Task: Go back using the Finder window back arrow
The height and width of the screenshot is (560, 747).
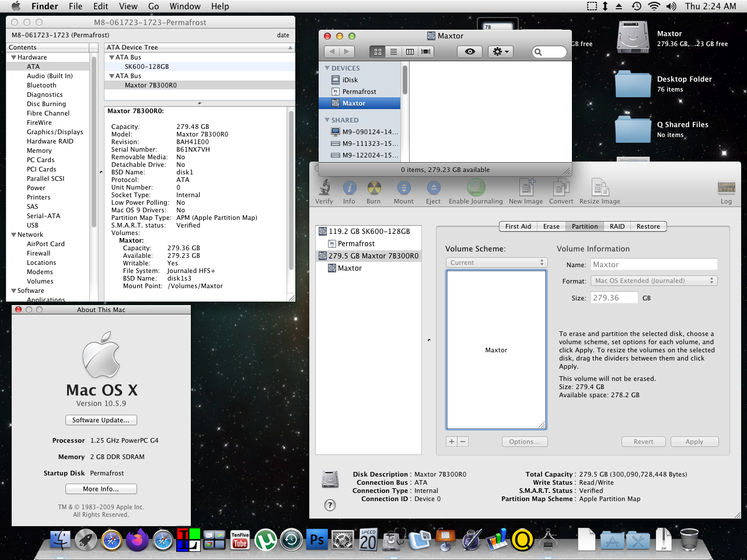Action: click(332, 52)
